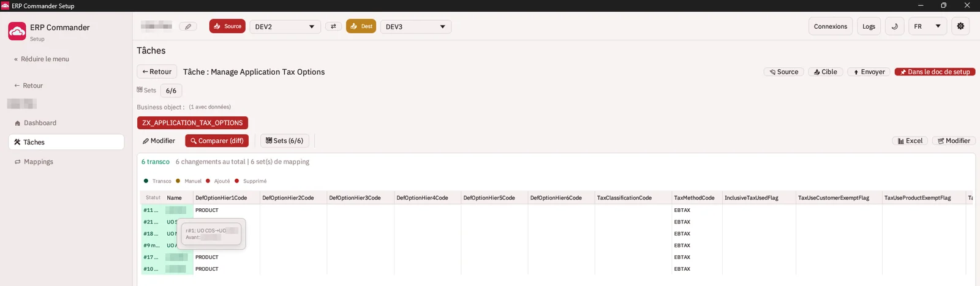Collapse sidebar via Réduire le menu
The image size is (980, 286).
point(42,59)
